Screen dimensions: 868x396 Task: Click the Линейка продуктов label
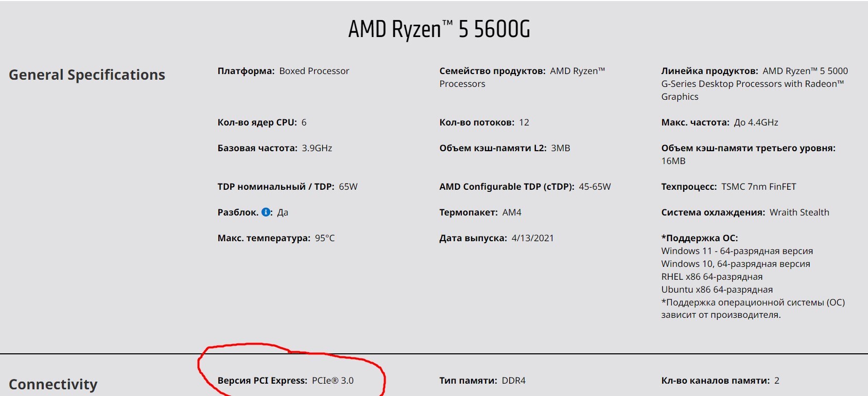(709, 71)
